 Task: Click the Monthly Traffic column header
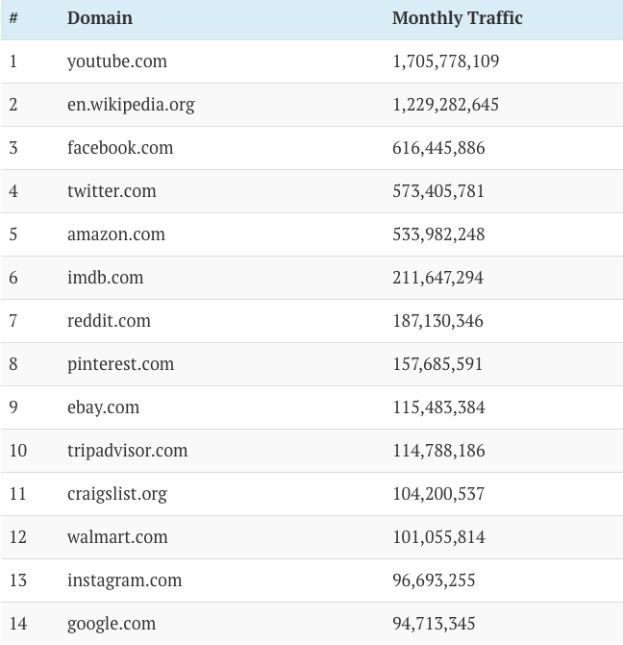coord(457,18)
